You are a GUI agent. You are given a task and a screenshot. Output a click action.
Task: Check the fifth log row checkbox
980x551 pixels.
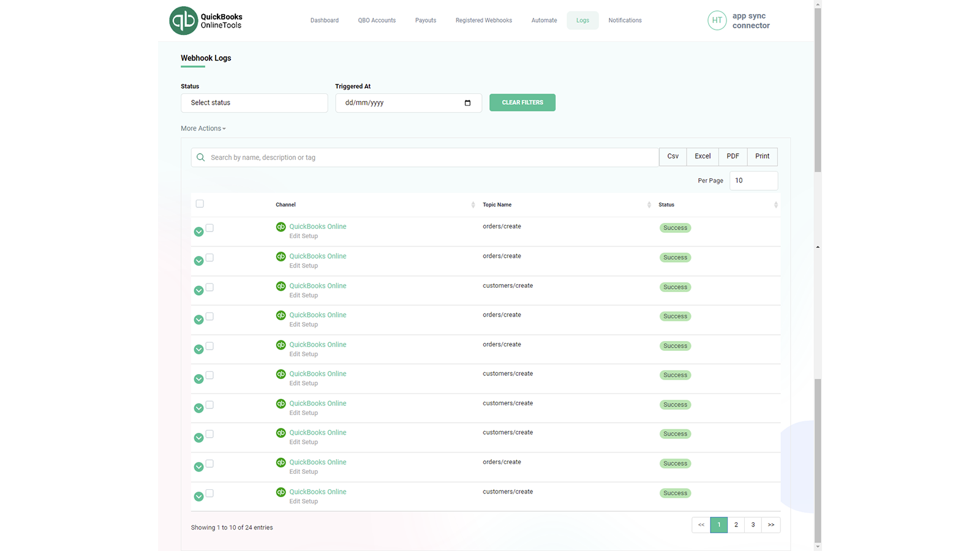tap(209, 346)
